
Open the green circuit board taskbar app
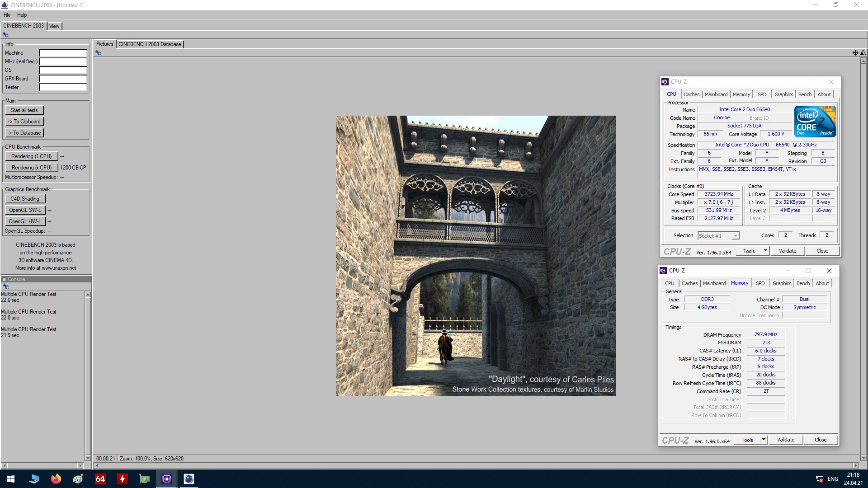click(x=144, y=479)
